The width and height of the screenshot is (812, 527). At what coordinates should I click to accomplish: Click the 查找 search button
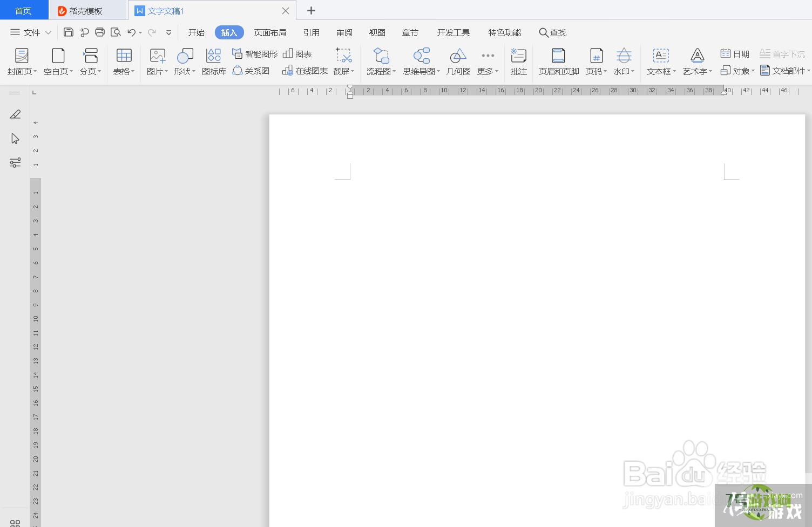pyautogui.click(x=553, y=32)
